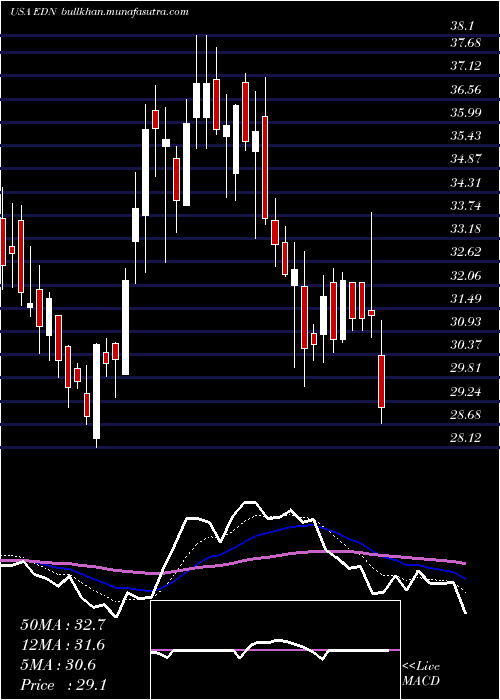Image resolution: width=500 pixels, height=700 pixels.
Task: Click the price label 38.1
Action: click(462, 26)
